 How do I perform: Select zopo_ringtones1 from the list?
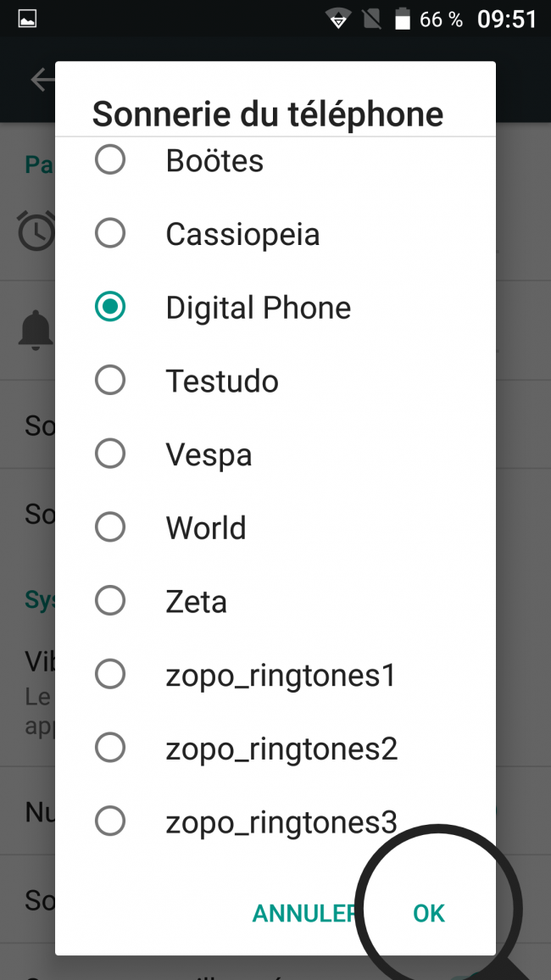(x=275, y=674)
